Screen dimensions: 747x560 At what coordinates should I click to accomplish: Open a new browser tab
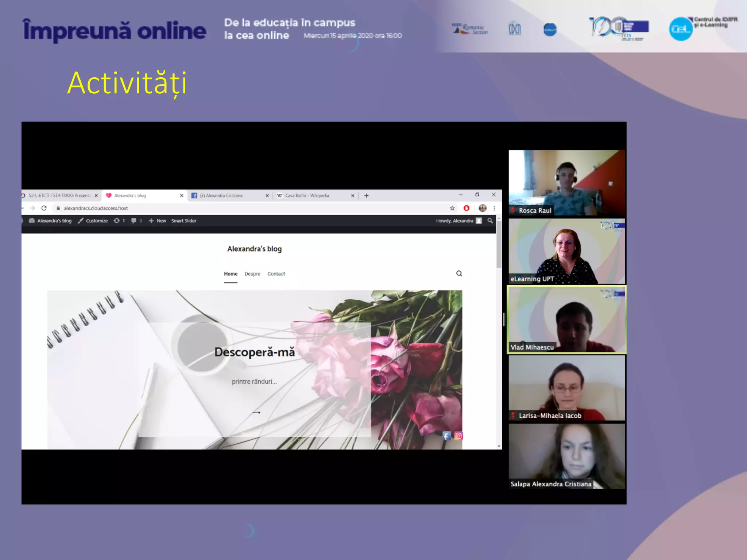click(366, 196)
